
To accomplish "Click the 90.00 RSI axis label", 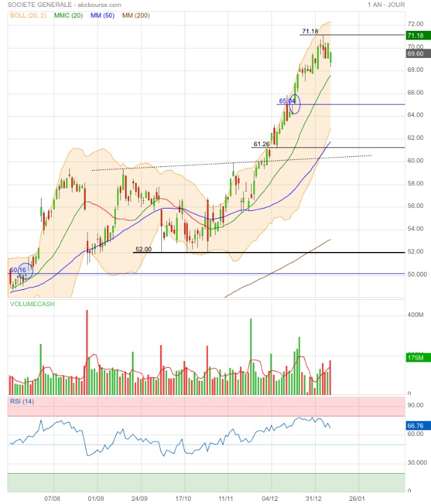I will pos(415,405).
